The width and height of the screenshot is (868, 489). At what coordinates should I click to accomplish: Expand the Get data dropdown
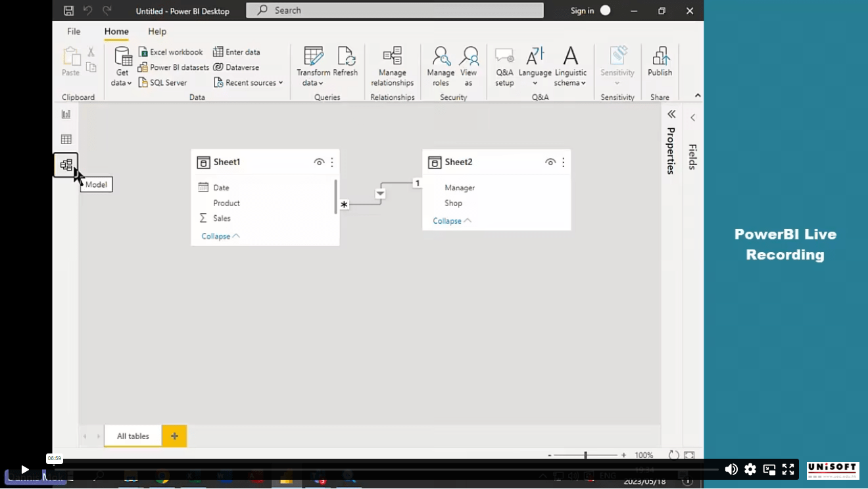[x=129, y=83]
